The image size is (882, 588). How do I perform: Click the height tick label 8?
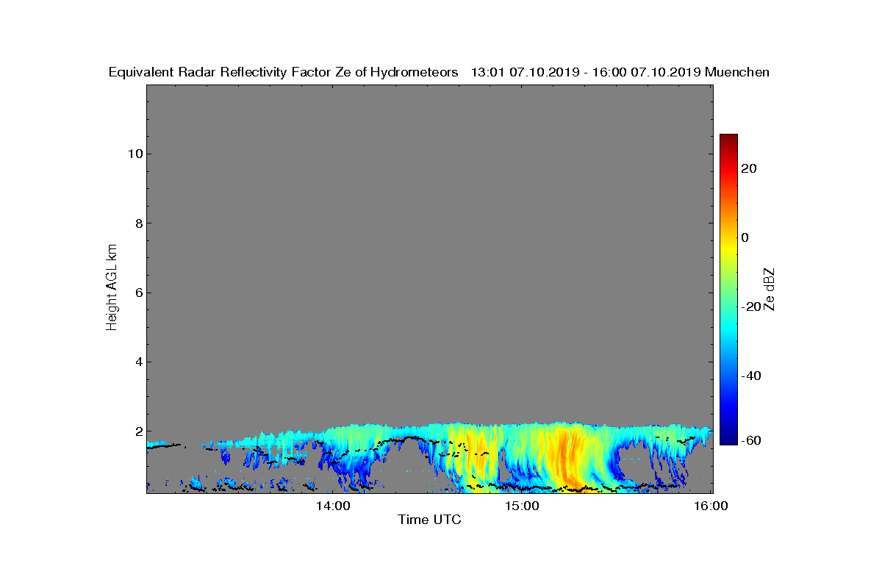[137, 223]
